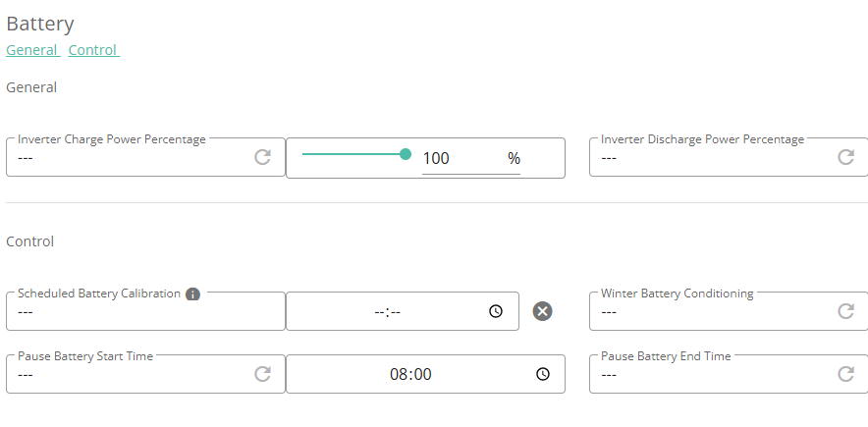The image size is (868, 427).
Task: Select the Inverter Charge Power Percentage field
Action: (145, 157)
